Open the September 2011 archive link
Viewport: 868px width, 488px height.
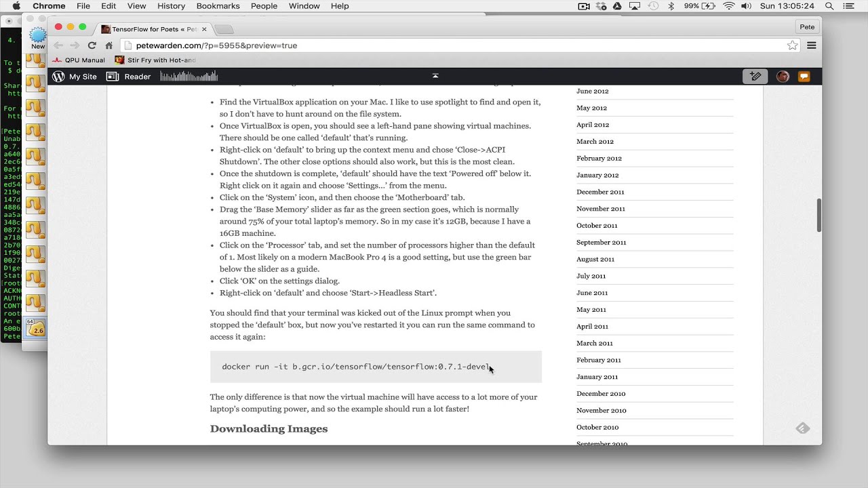coord(601,242)
